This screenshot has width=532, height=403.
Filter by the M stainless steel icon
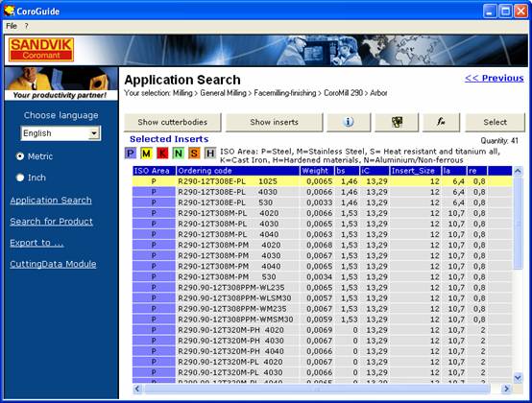pyautogui.click(x=146, y=154)
